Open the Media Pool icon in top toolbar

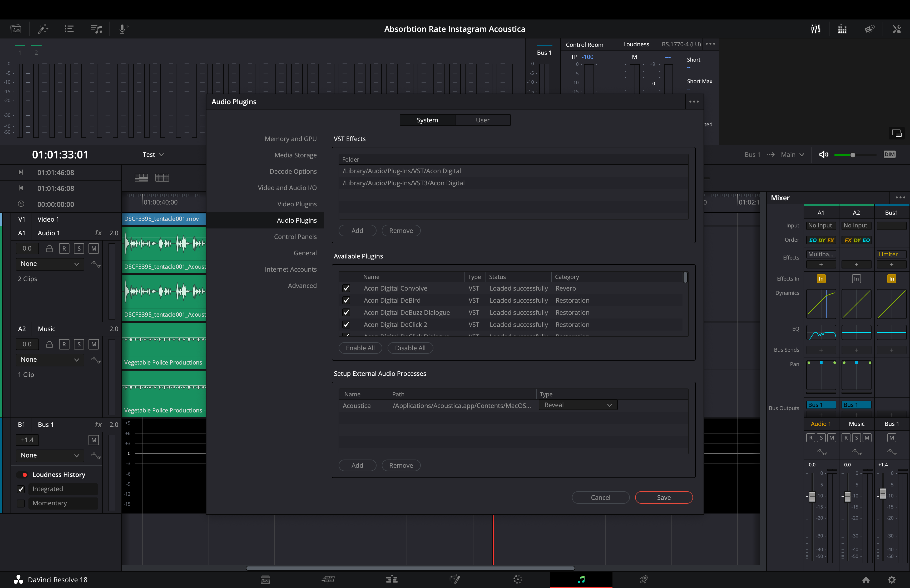[16, 29]
